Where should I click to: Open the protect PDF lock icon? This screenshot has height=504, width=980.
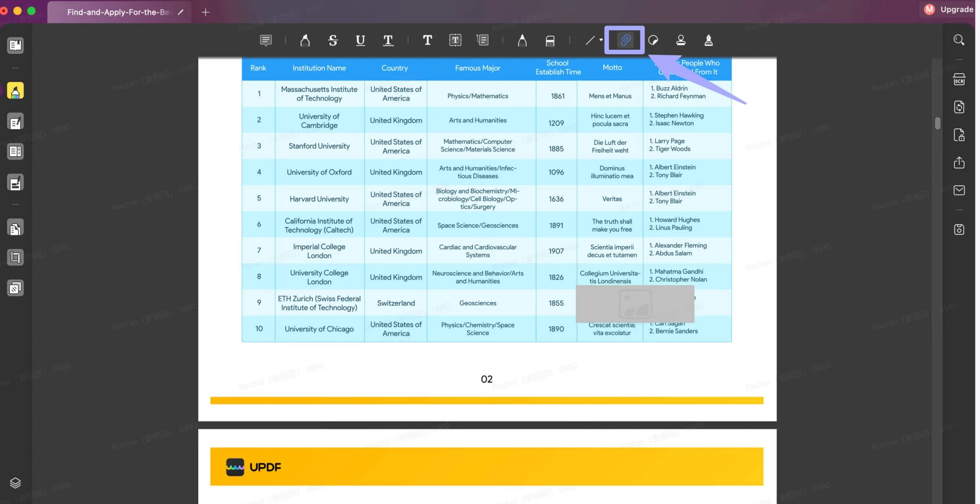959,135
